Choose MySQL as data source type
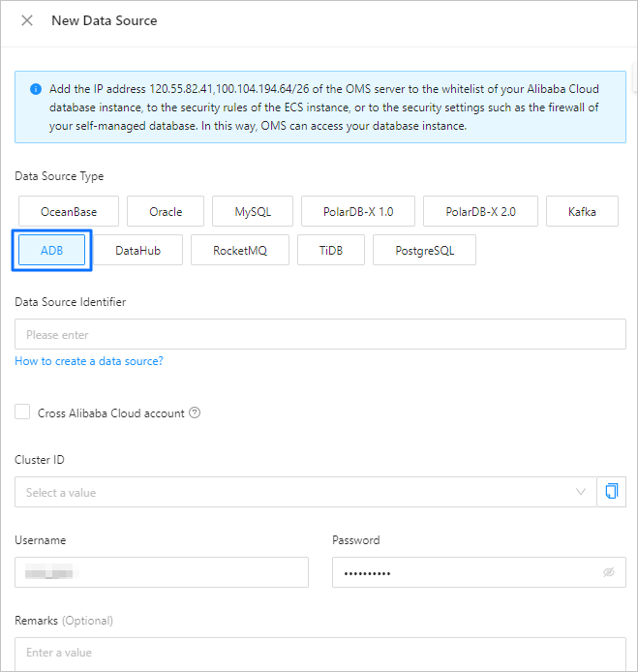 pos(253,211)
